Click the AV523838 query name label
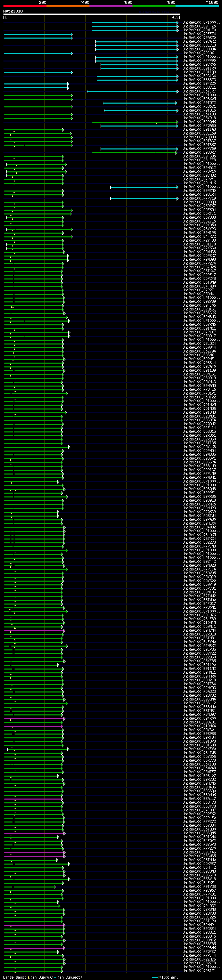 (x=13, y=11)
